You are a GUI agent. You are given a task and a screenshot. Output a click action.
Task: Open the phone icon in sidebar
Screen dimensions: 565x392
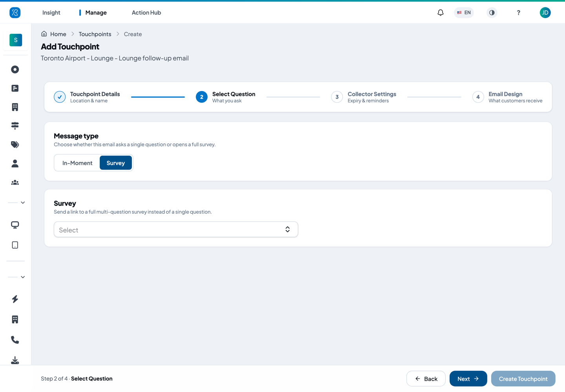pyautogui.click(x=15, y=340)
